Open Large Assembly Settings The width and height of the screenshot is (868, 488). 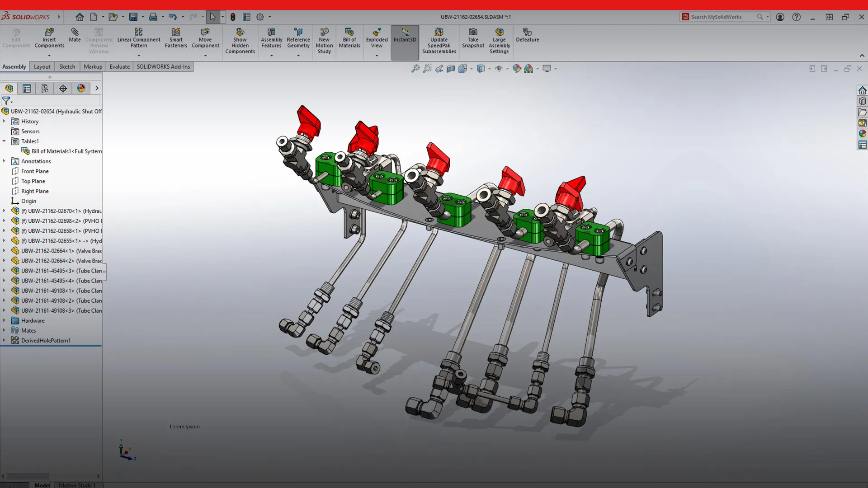click(499, 41)
